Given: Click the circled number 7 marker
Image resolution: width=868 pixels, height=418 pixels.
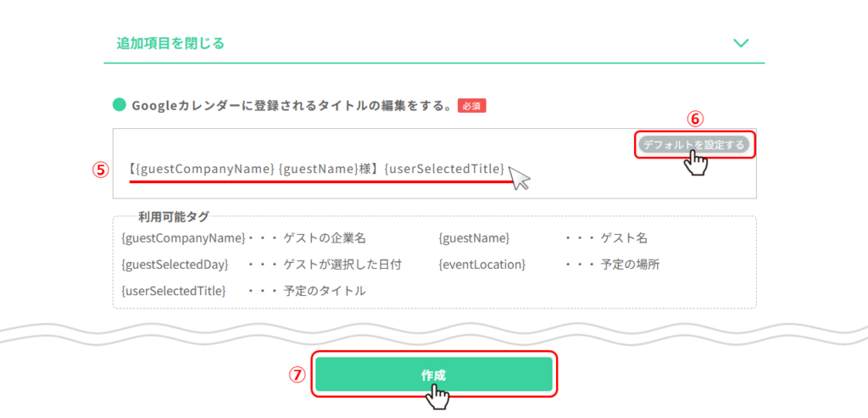Looking at the screenshot, I should (x=297, y=375).
